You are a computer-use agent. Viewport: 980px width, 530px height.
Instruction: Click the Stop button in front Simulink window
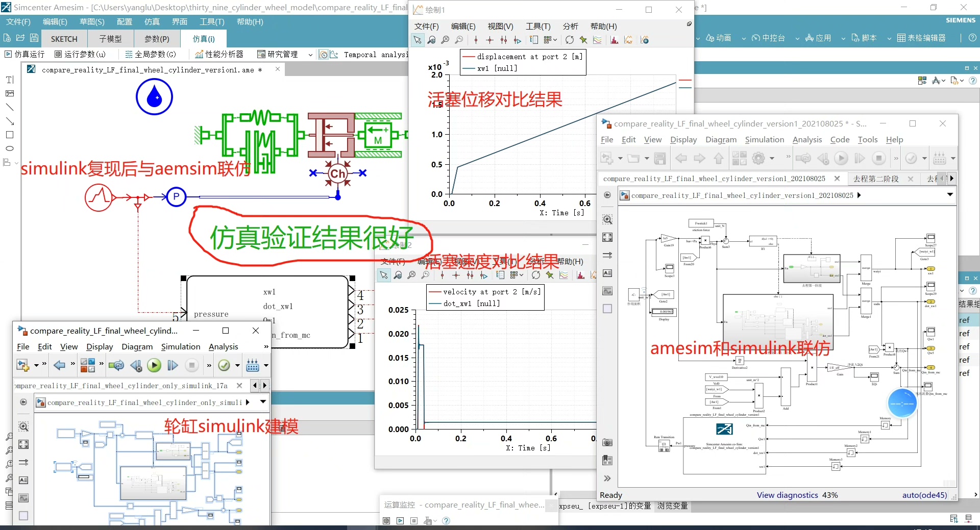[x=192, y=365]
